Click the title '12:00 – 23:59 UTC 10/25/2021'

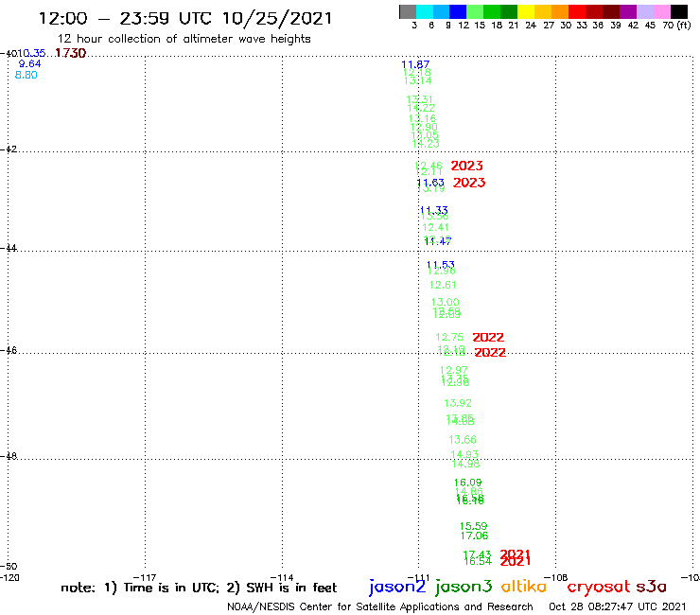coord(185,19)
